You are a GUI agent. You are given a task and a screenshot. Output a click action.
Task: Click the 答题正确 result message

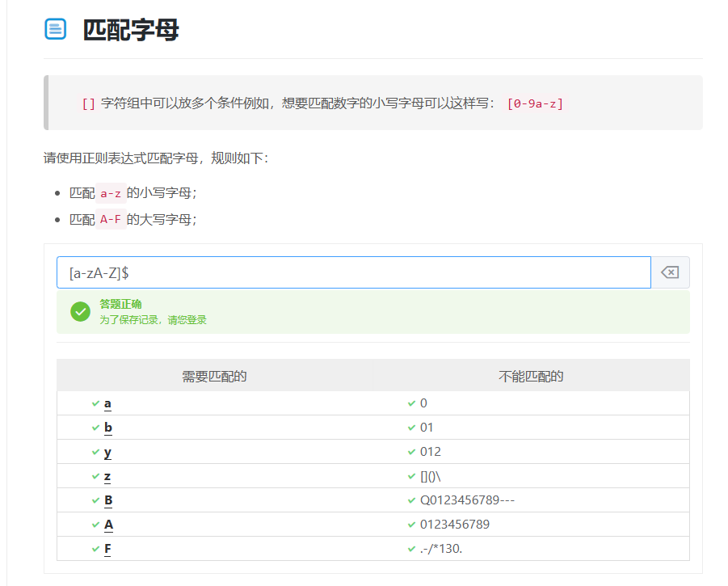click(x=120, y=304)
